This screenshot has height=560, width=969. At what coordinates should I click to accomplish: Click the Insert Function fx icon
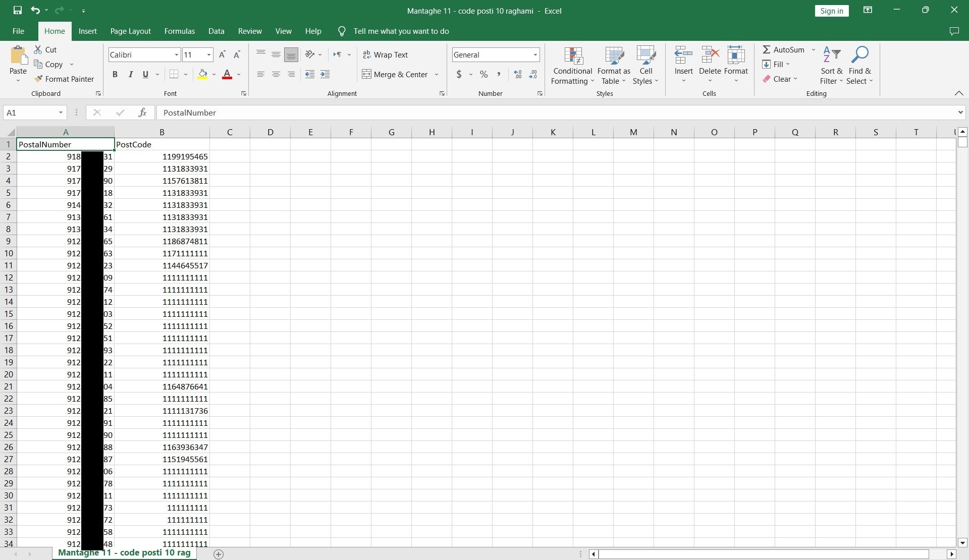click(142, 113)
